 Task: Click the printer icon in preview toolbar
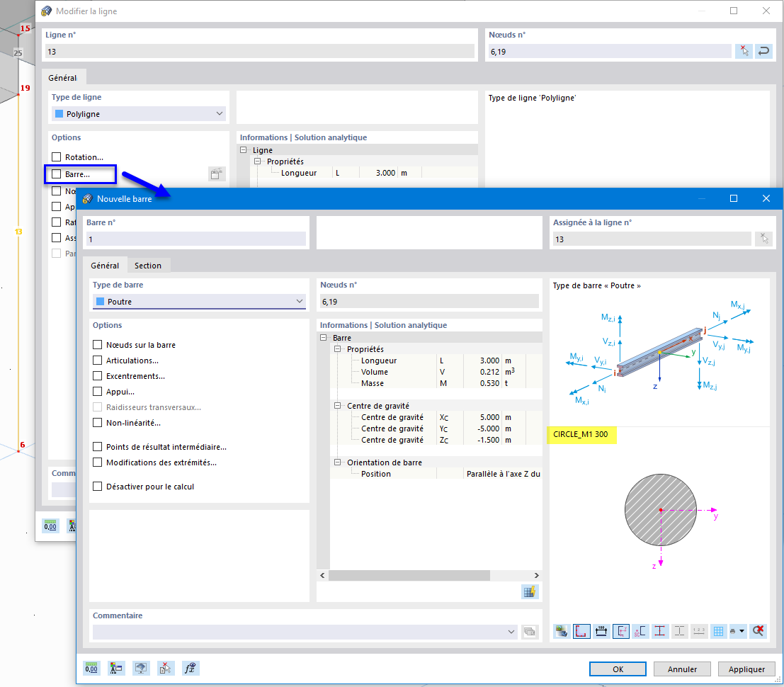click(x=733, y=631)
